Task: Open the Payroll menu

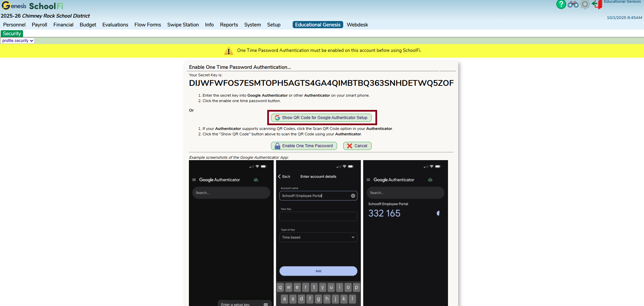Action: (39, 25)
